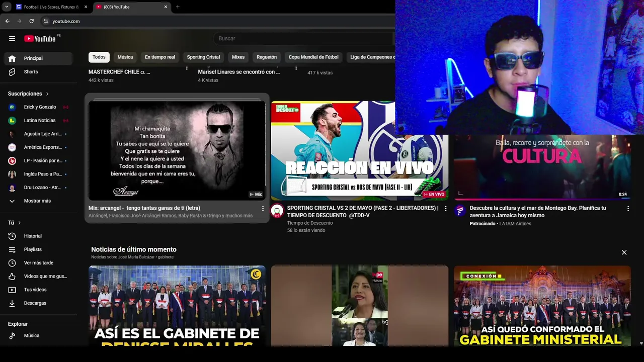
Task: Open new browser tab with plus icon
Action: pyautogui.click(x=178, y=7)
